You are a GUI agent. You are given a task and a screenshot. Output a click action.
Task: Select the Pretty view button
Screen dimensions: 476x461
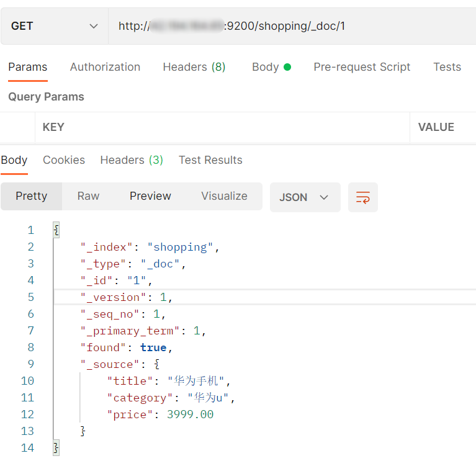[31, 196]
